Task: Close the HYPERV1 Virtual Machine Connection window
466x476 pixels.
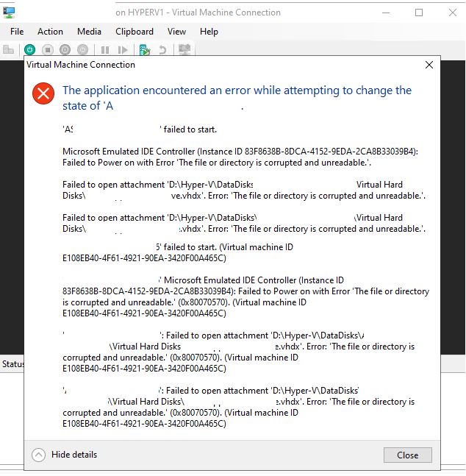Action: click(452, 13)
